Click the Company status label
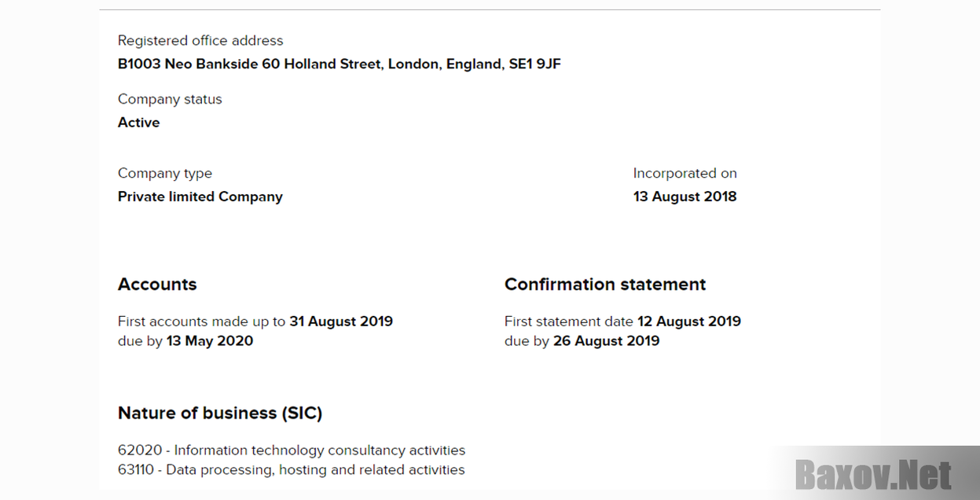 (x=170, y=100)
